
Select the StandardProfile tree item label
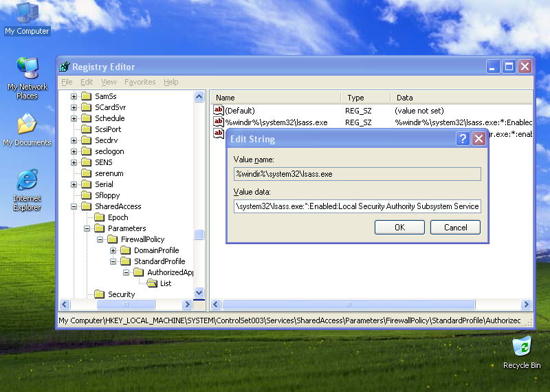[x=159, y=261]
